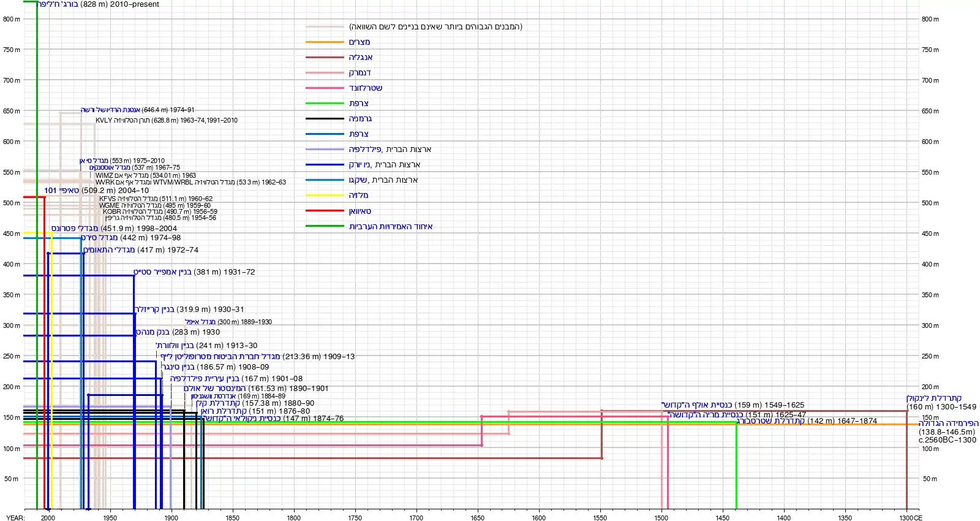Open the גרמניה legend link
The image size is (980, 521).
360,118
